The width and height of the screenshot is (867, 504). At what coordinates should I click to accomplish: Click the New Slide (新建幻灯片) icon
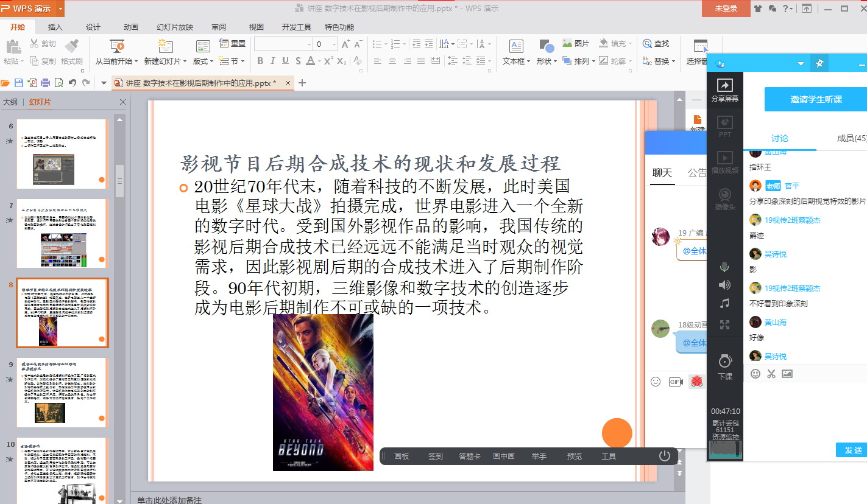[x=165, y=46]
